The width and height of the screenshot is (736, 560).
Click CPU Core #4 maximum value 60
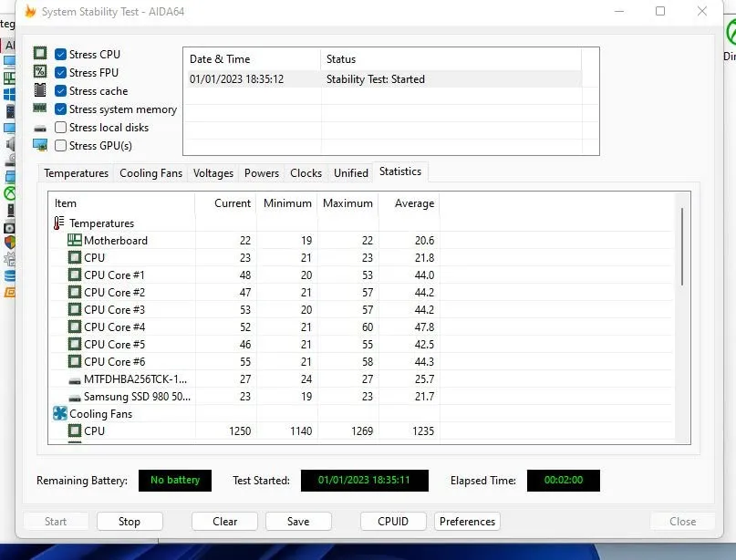point(368,327)
